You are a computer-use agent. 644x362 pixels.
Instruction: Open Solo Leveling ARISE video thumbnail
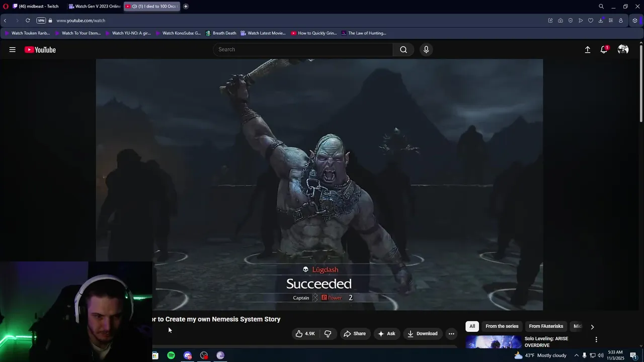pos(494,342)
